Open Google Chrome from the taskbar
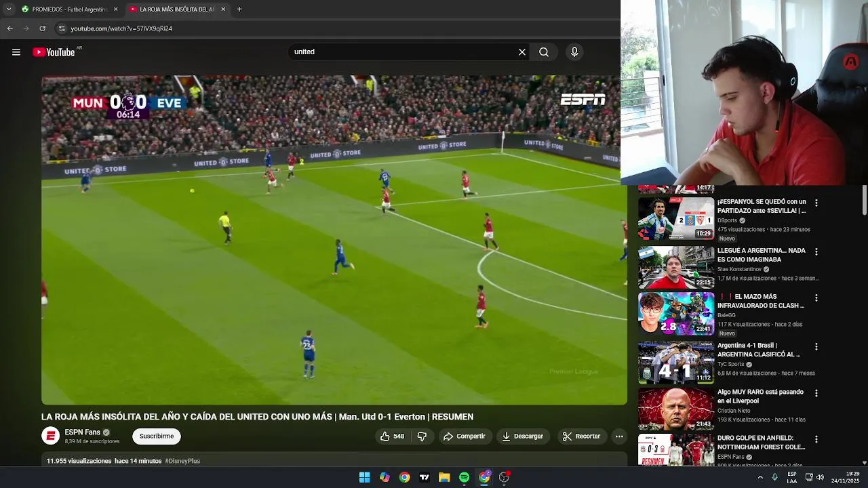Viewport: 868px width, 488px height. [404, 477]
